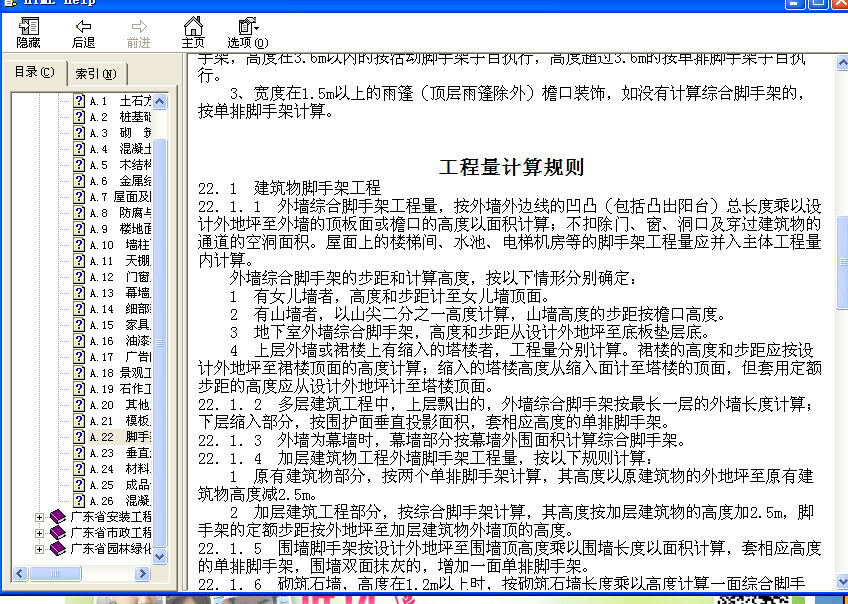Click the 广东省安装工程 book icon
Screen dimensions: 848x604
click(57, 517)
